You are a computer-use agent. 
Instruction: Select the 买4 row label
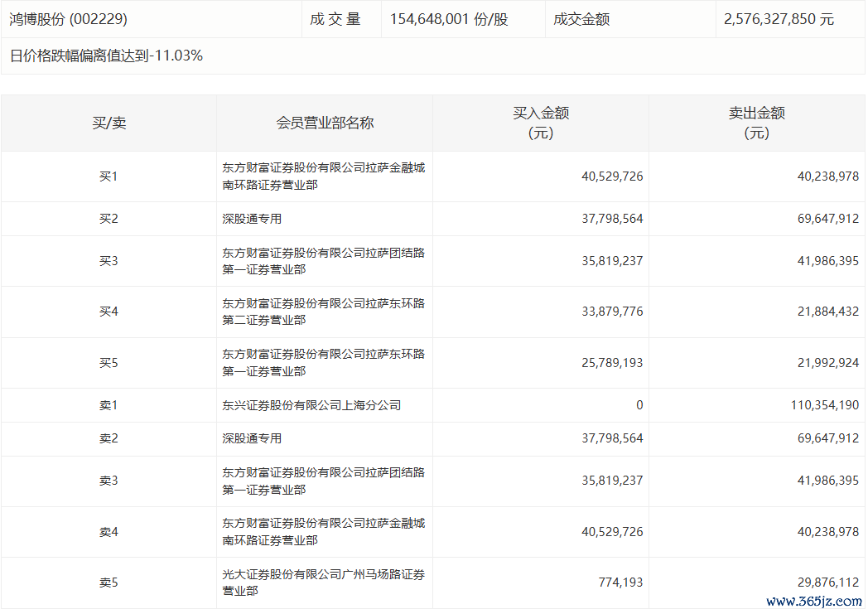[108, 312]
